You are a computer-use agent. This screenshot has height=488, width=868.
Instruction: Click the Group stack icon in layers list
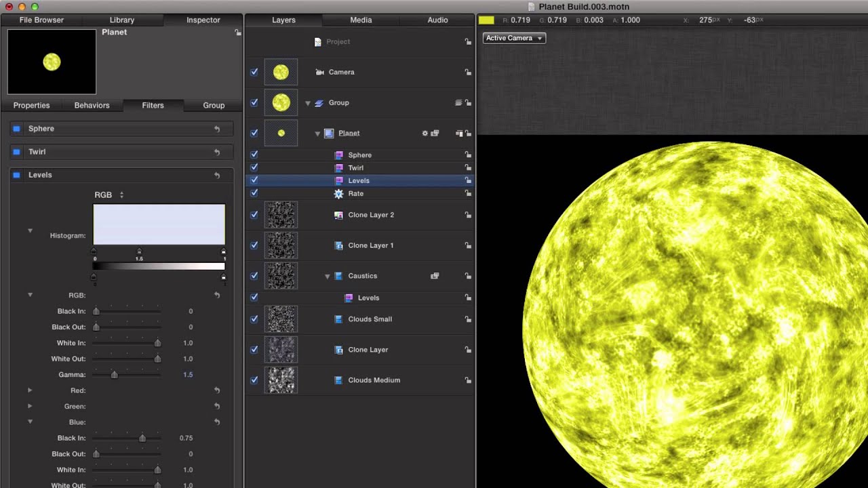point(319,103)
